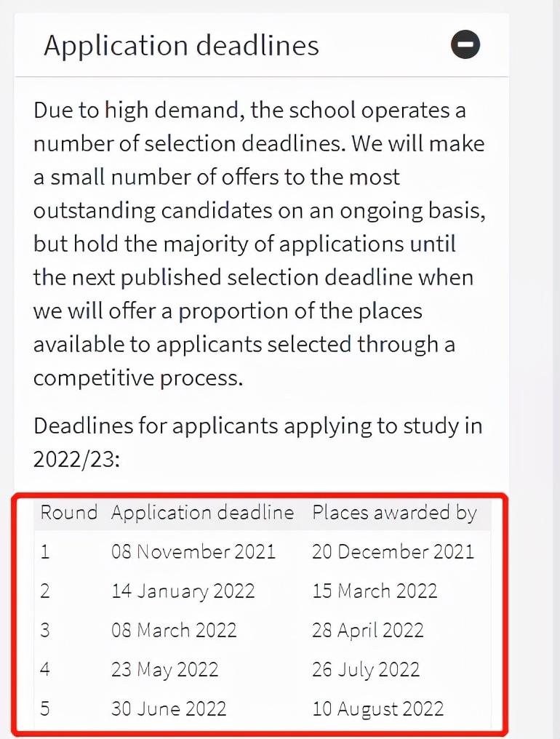The width and height of the screenshot is (560, 739).
Task: Click the Application deadlines accordion heading
Action: 182,45
